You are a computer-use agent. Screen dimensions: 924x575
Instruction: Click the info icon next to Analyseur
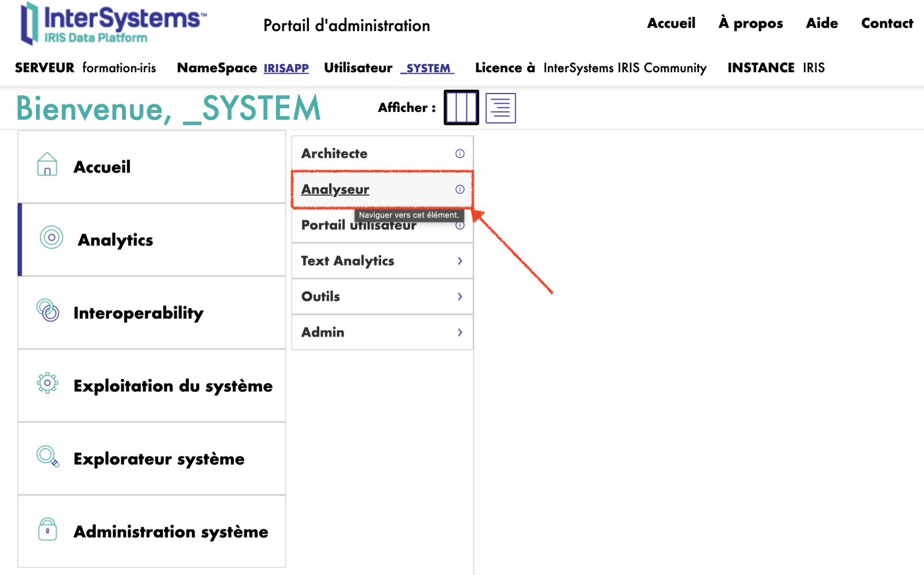(460, 189)
